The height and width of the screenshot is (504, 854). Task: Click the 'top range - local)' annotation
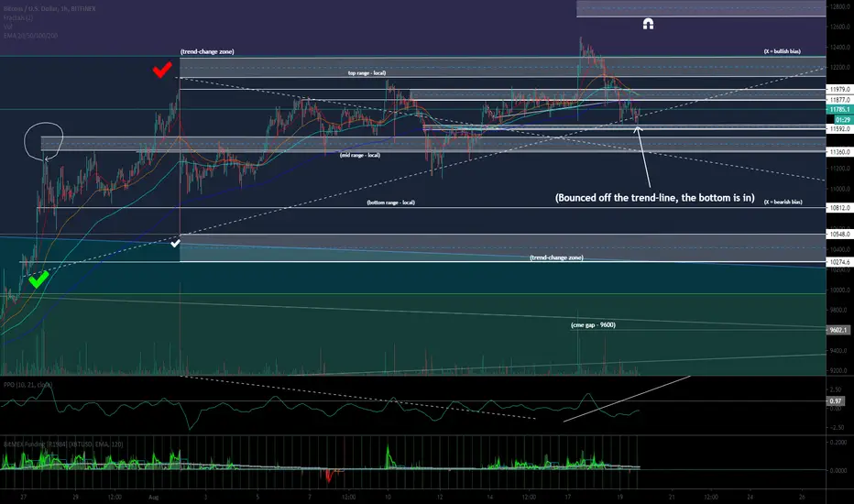pos(367,73)
